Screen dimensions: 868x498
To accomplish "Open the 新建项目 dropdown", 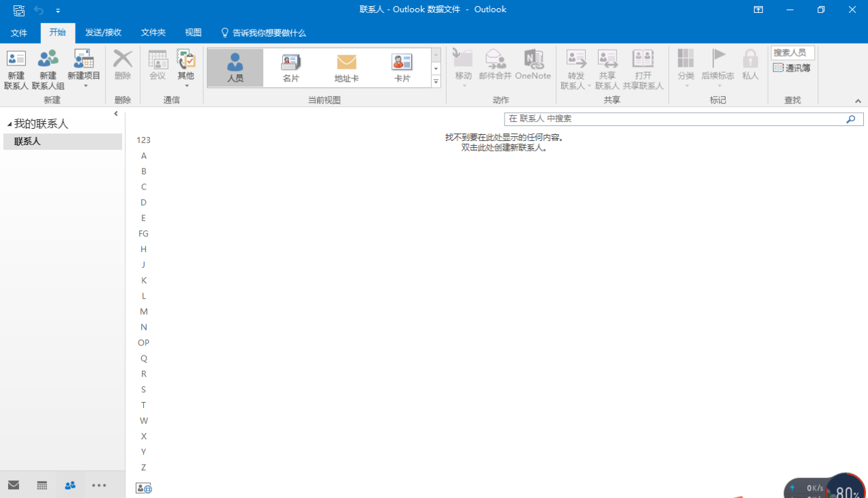I will (x=84, y=69).
